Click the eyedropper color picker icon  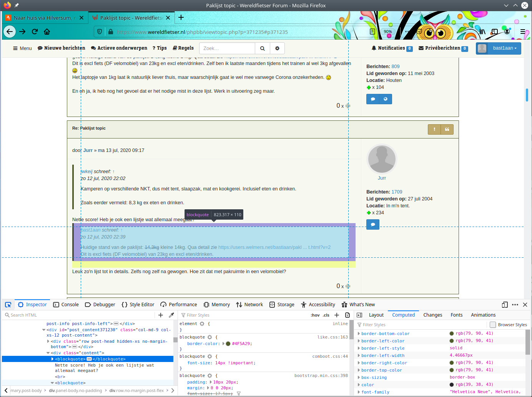click(171, 315)
